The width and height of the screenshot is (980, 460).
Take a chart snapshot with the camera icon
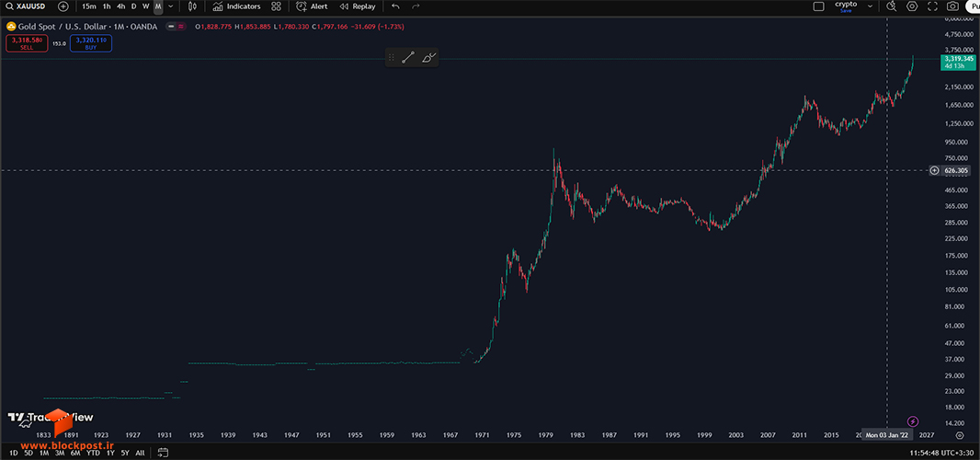[952, 6]
